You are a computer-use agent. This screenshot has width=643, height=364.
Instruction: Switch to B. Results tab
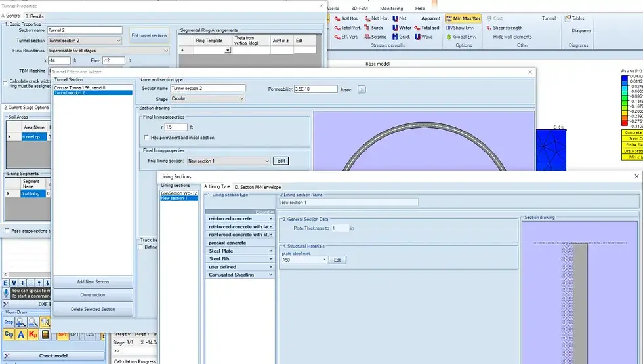(34, 16)
